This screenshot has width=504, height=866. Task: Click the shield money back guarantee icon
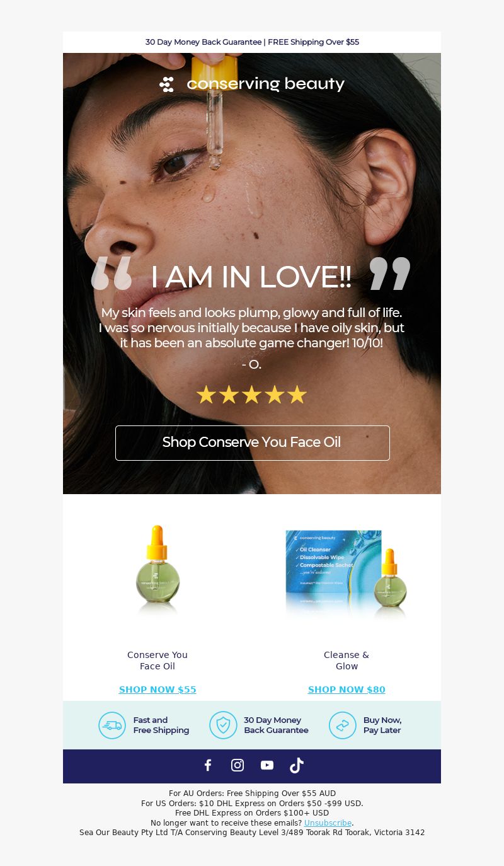coord(223,725)
